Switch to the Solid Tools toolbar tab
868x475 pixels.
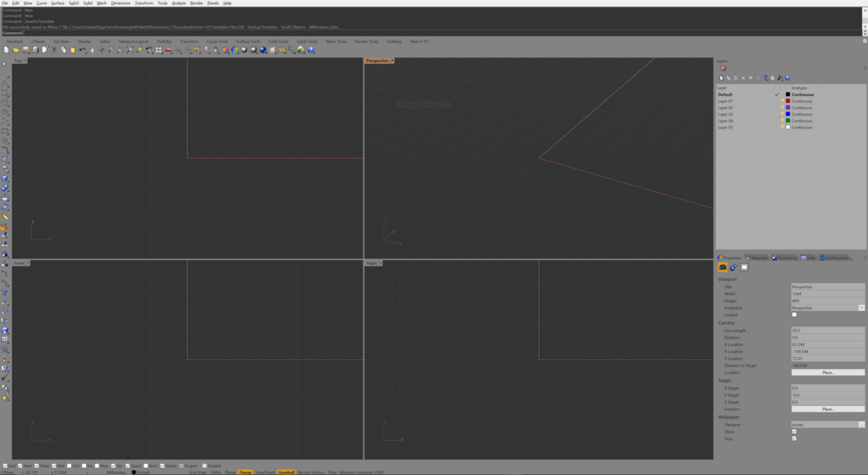click(278, 41)
